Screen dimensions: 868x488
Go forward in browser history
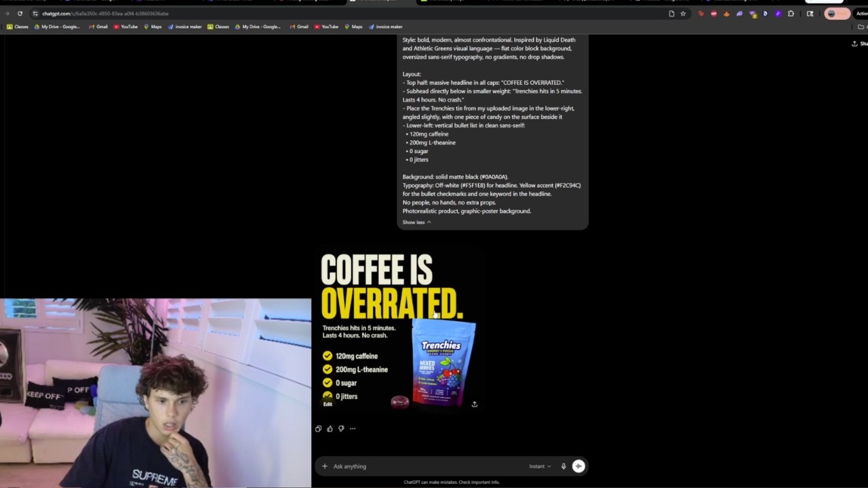click(x=7, y=14)
